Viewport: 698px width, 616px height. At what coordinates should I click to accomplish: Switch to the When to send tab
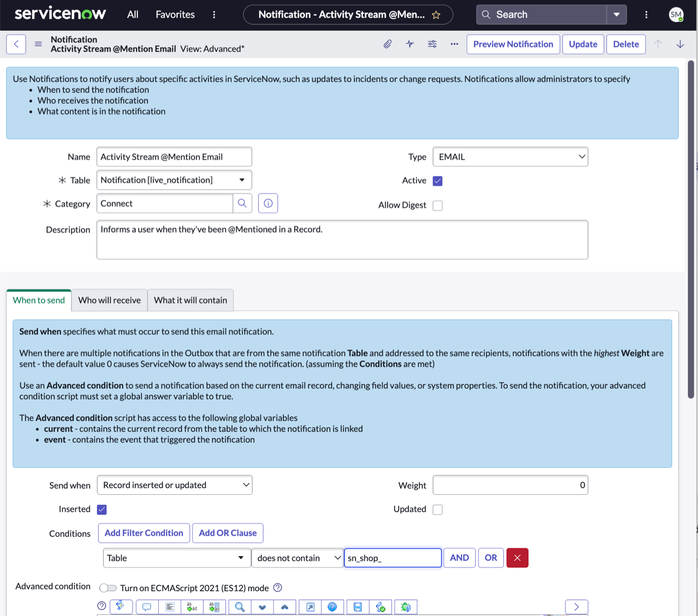(39, 300)
